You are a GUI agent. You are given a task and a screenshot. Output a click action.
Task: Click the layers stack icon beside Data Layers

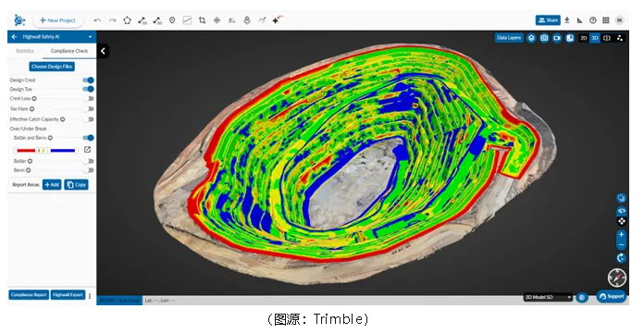pyautogui.click(x=531, y=38)
